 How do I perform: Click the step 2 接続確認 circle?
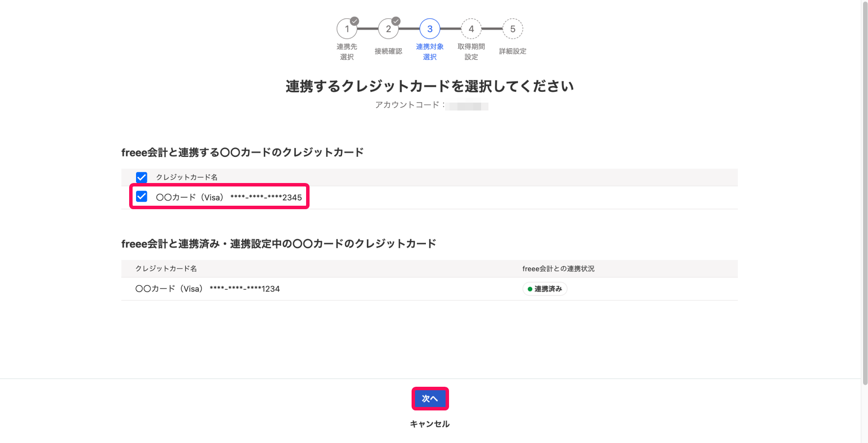pyautogui.click(x=389, y=29)
